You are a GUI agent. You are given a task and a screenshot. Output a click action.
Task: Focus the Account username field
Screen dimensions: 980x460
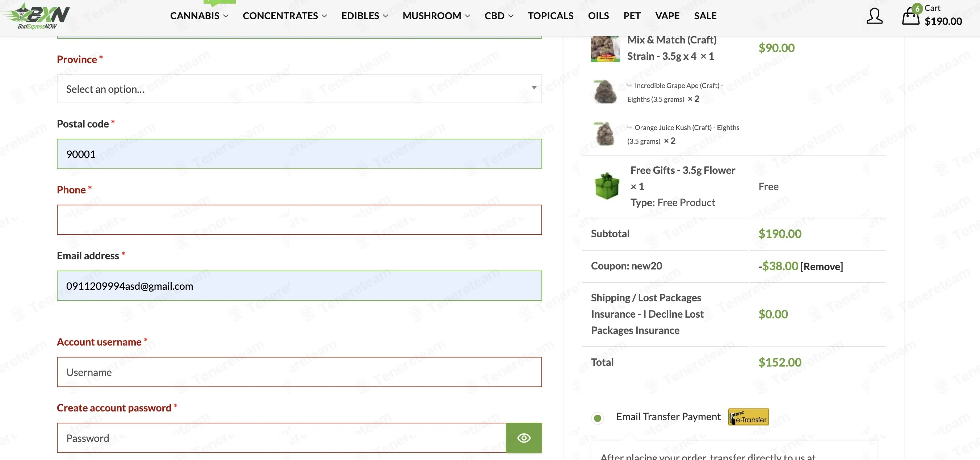[x=300, y=372]
